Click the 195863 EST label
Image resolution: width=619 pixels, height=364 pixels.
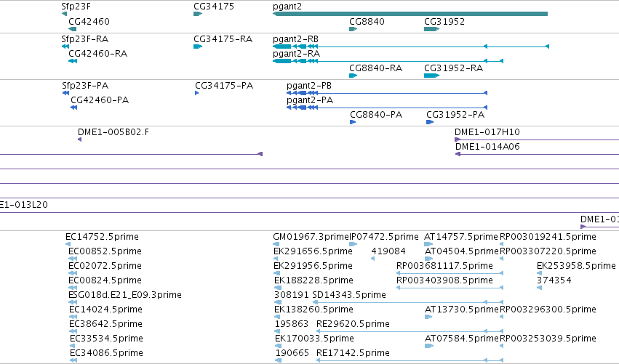pos(292,324)
